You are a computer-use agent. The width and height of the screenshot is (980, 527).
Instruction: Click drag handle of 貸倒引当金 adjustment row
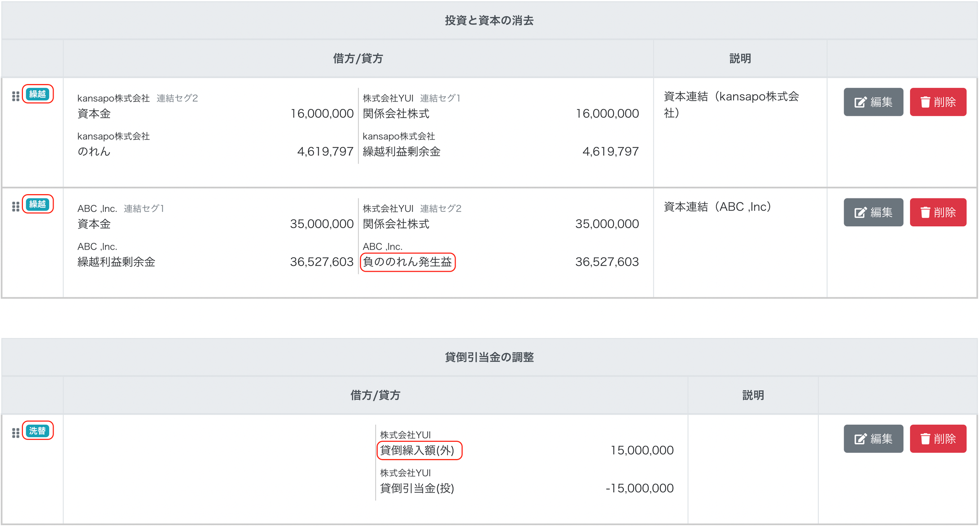coord(15,433)
